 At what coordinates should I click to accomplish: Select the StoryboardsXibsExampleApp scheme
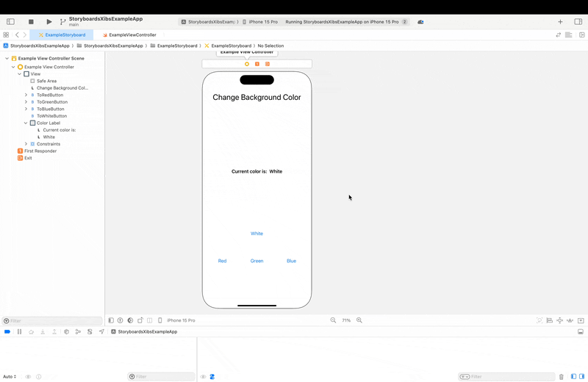pos(209,22)
